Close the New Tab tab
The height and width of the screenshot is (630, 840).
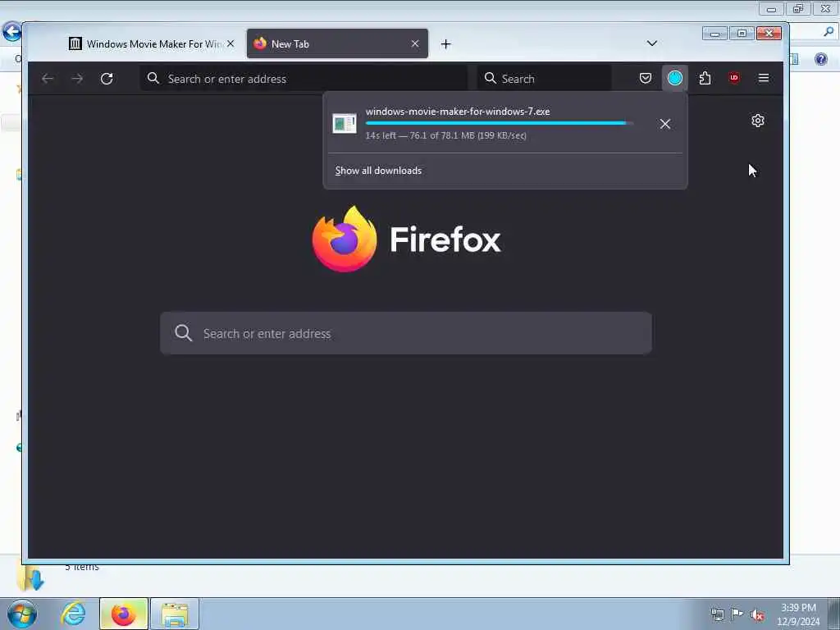[x=414, y=43]
